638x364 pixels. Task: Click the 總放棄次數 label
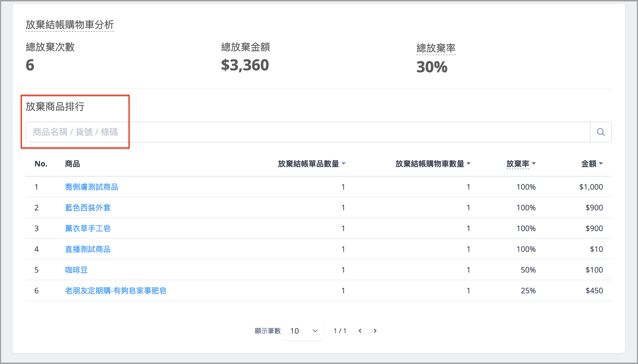click(50, 47)
